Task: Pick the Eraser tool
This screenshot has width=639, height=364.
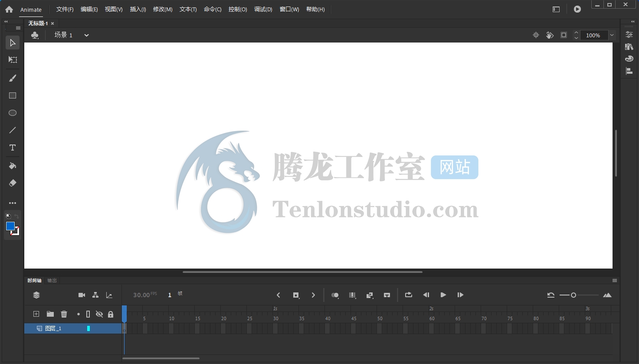Action: (13, 183)
